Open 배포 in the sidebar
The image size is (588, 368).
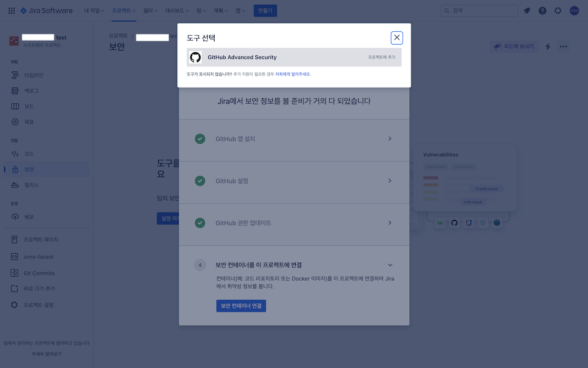pos(46,217)
